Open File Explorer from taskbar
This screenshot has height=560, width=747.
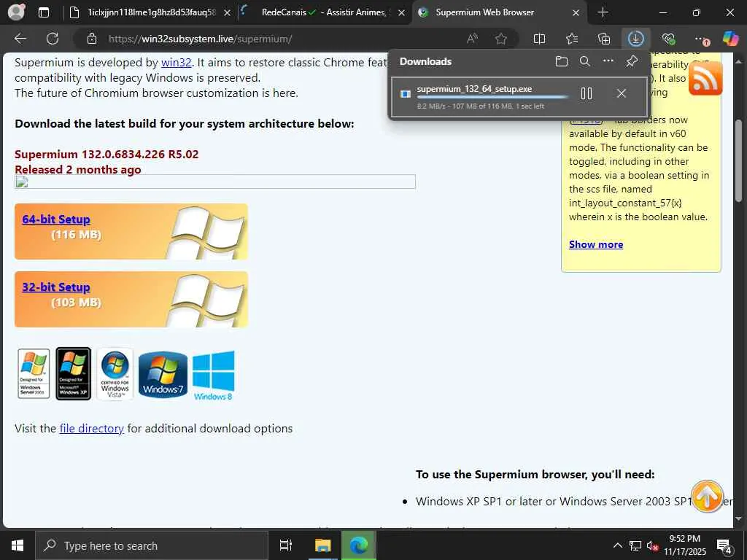click(322, 545)
